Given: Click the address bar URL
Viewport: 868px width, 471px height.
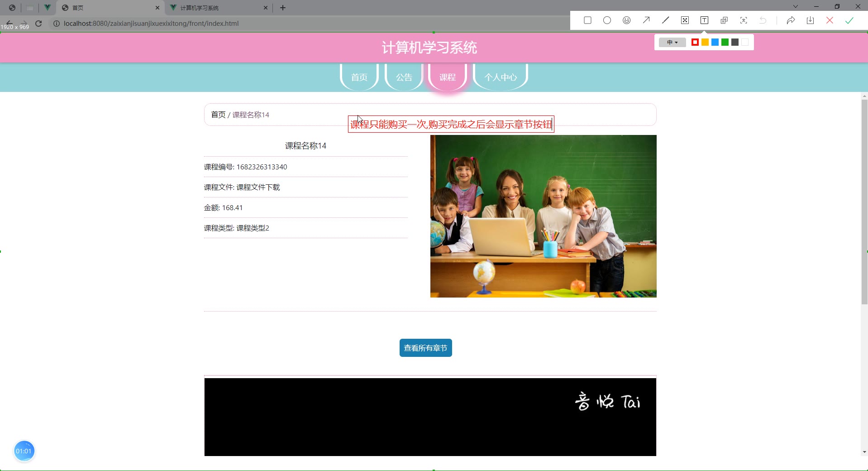Looking at the screenshot, I should click(151, 24).
